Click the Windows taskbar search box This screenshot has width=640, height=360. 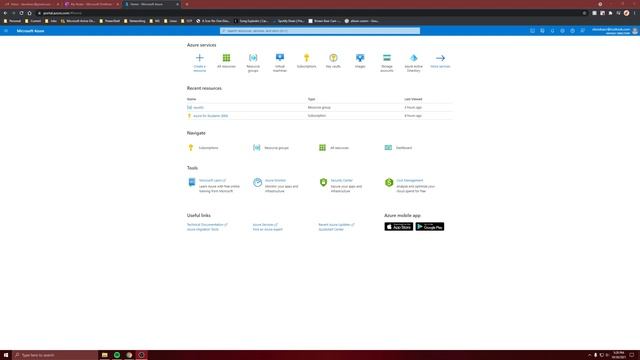tap(56, 355)
